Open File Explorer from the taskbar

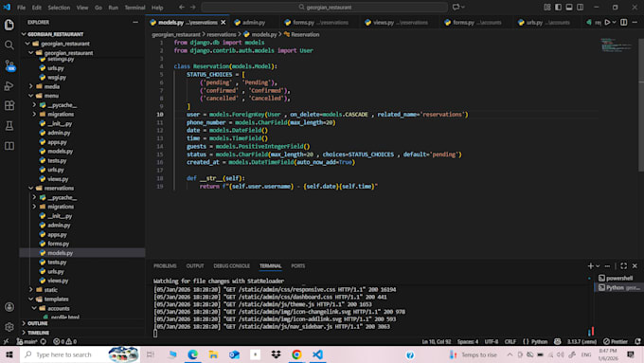pyautogui.click(x=213, y=354)
